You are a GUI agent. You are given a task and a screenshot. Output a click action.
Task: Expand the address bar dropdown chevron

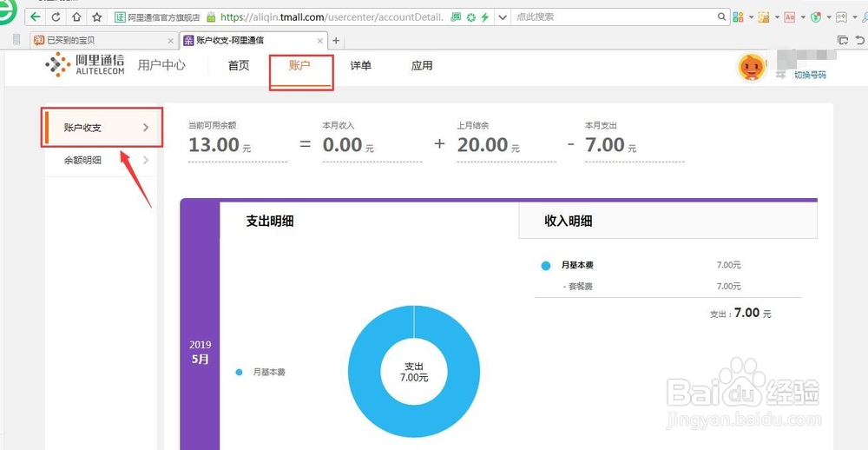[502, 17]
